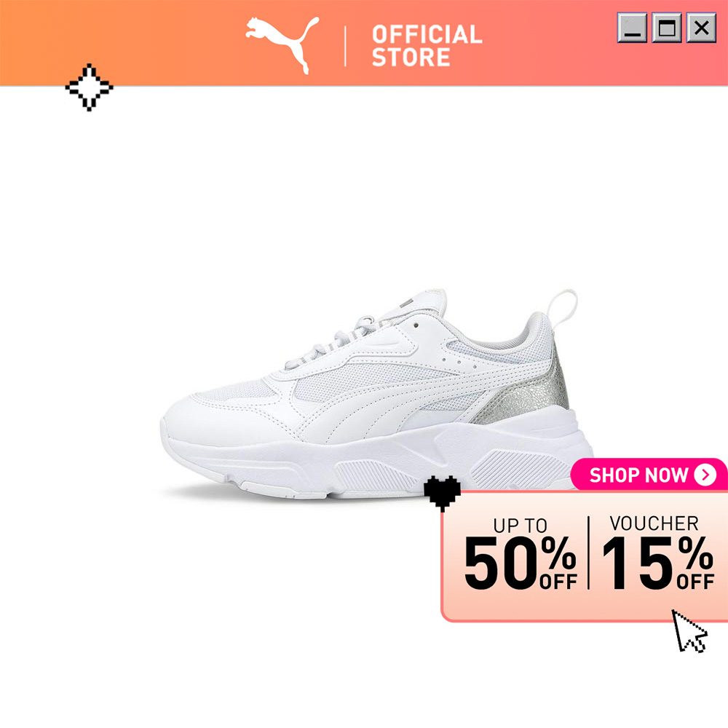
Task: Click the white Puma cat logo
Action: click(x=282, y=45)
